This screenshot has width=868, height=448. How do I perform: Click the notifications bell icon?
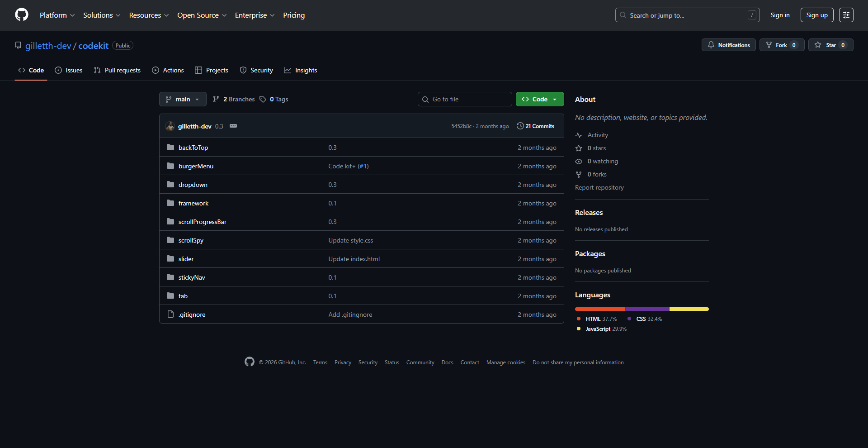coord(712,45)
